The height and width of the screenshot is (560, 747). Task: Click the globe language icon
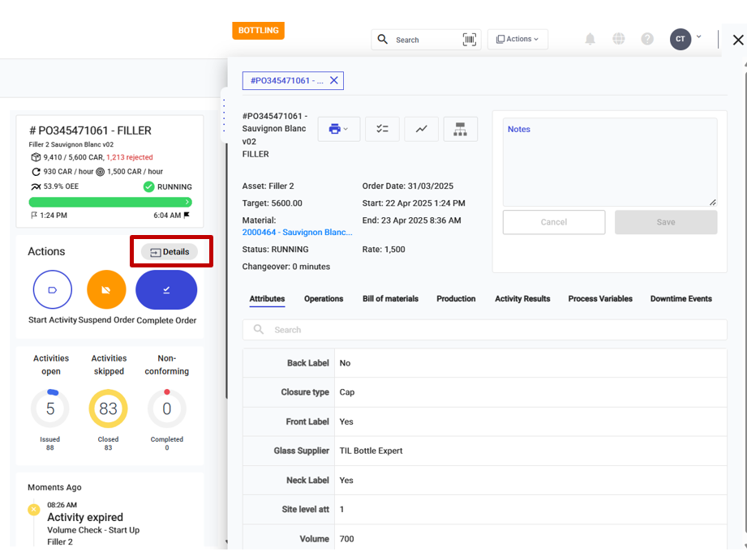[x=619, y=39]
